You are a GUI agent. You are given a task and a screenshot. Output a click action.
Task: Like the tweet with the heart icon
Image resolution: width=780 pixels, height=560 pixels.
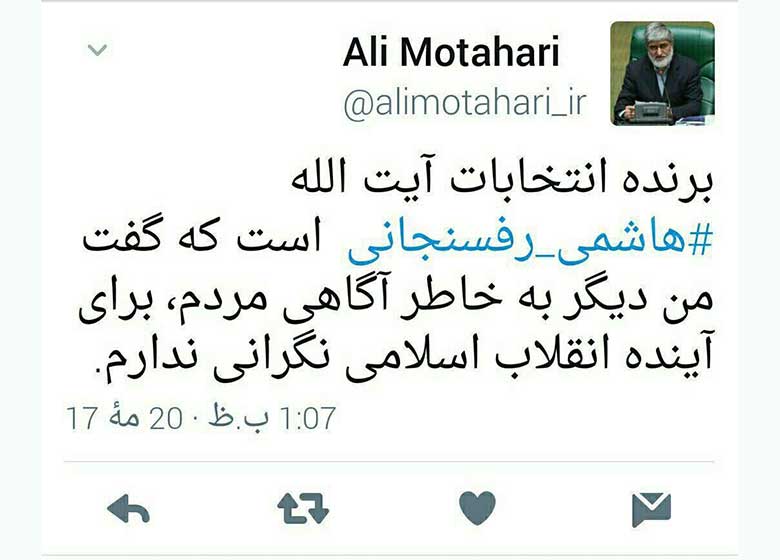[x=477, y=508]
